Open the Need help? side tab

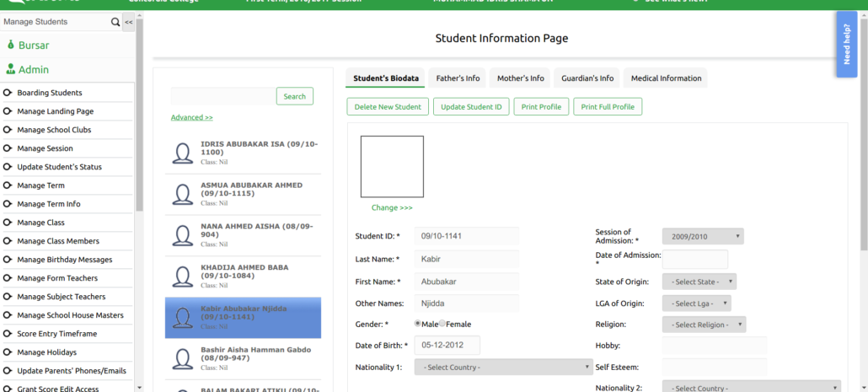pos(846,45)
